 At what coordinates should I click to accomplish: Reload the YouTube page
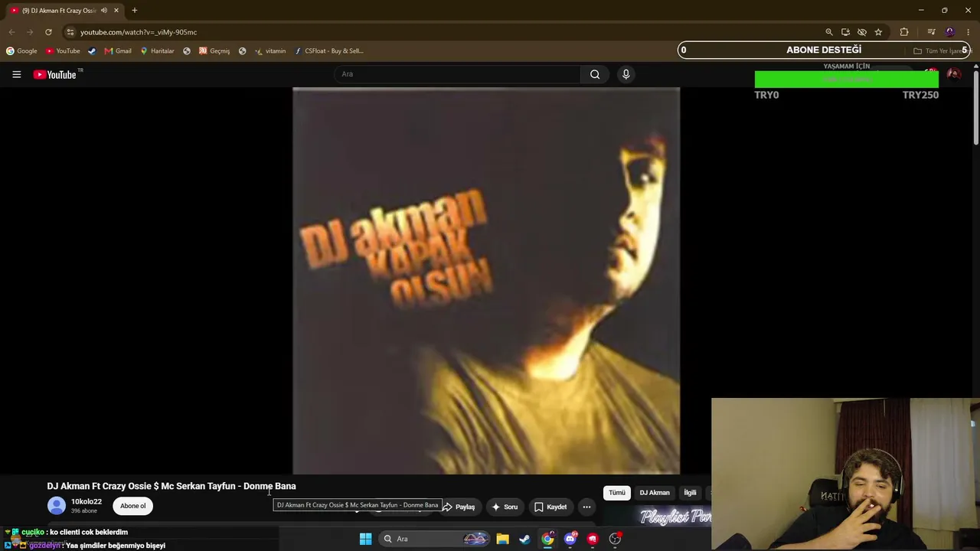click(48, 32)
